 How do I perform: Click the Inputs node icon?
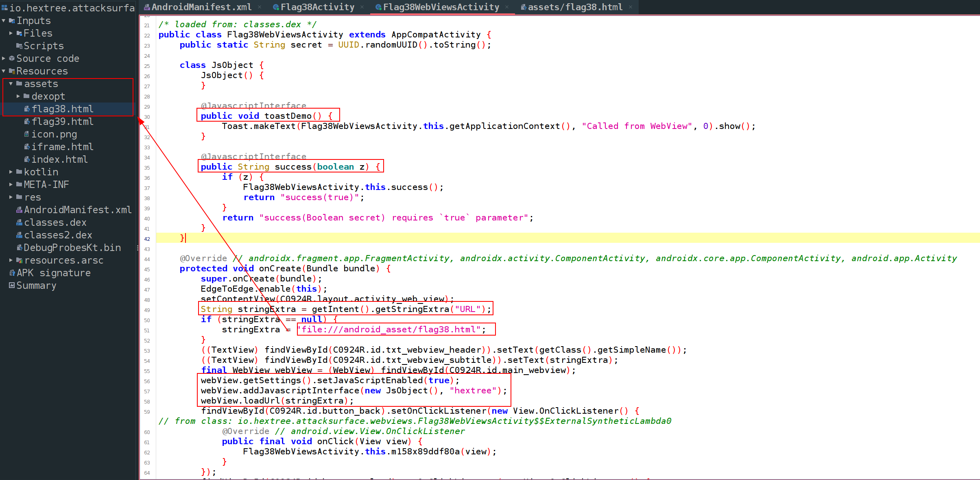pyautogui.click(x=12, y=21)
